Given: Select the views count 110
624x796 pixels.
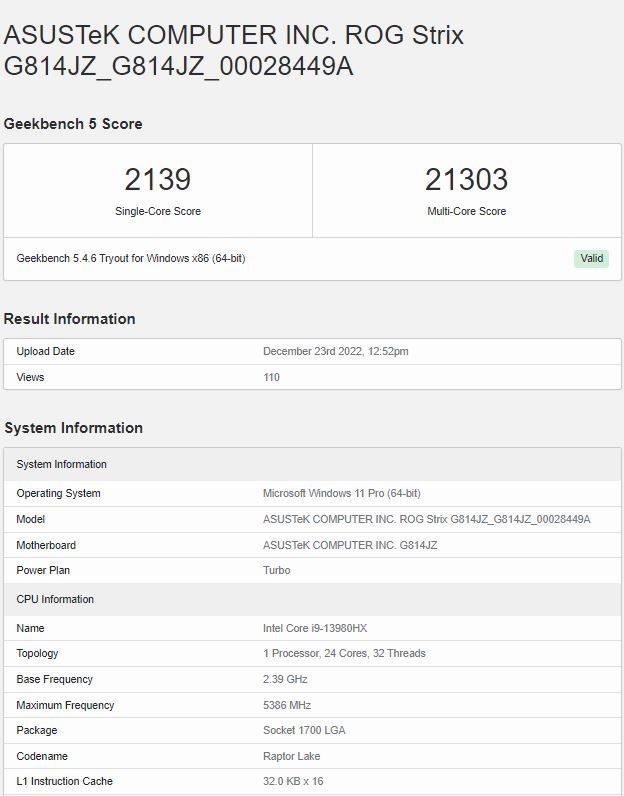Looking at the screenshot, I should pyautogui.click(x=271, y=377).
